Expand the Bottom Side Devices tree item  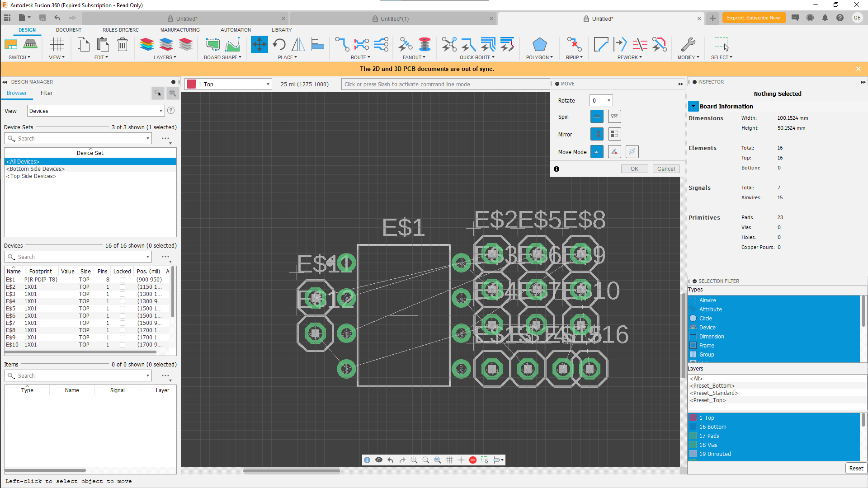point(35,169)
